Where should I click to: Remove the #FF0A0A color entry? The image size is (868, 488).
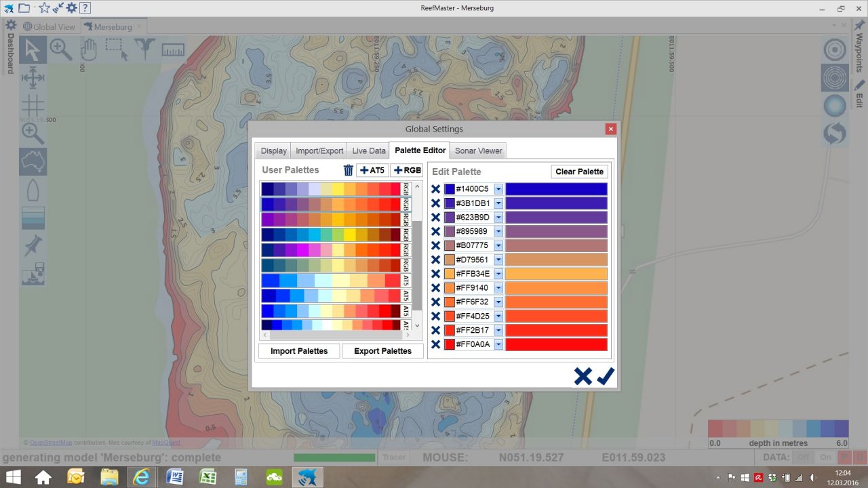(436, 344)
